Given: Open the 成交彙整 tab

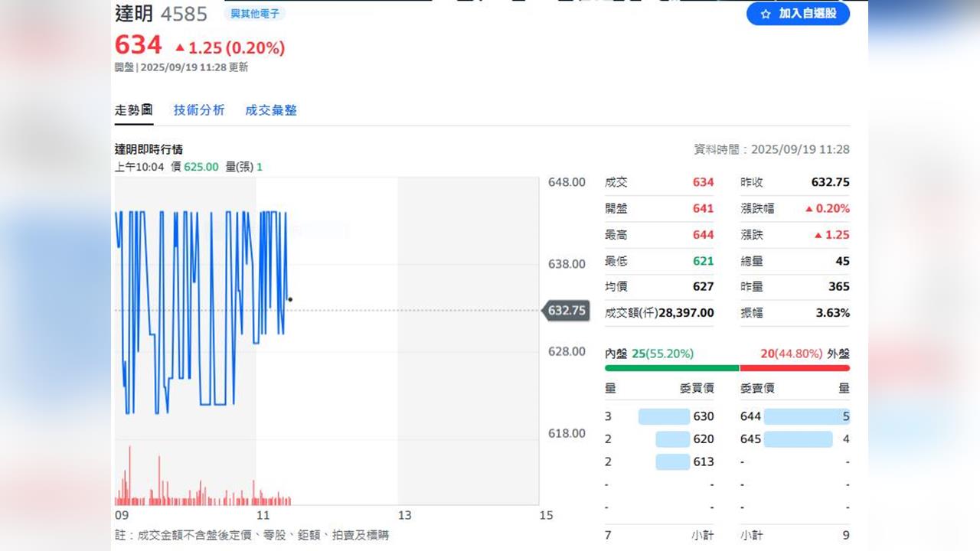Looking at the screenshot, I should click(x=271, y=110).
